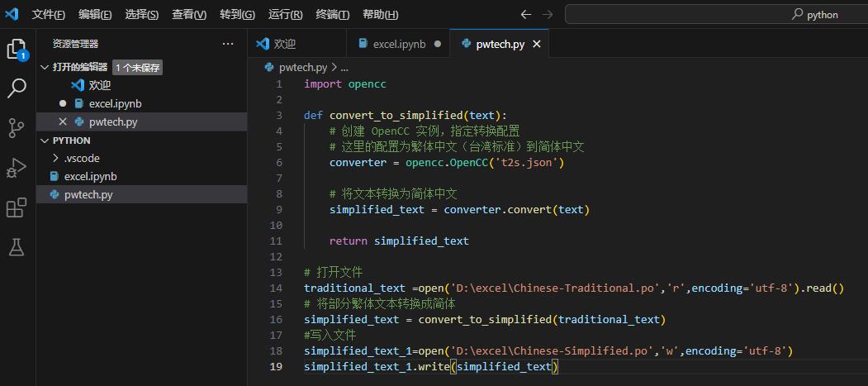Open the Testing flask icon
The width and height of the screenshot is (868, 386).
16,247
